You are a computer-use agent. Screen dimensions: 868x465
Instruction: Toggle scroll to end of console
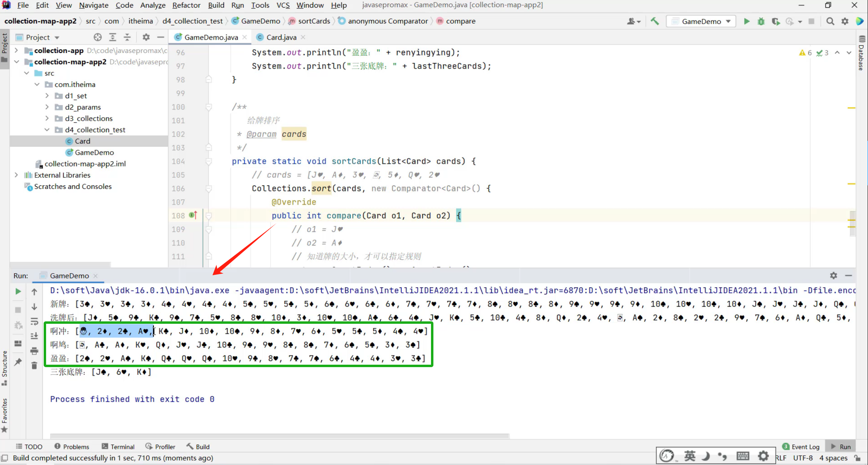coord(34,336)
